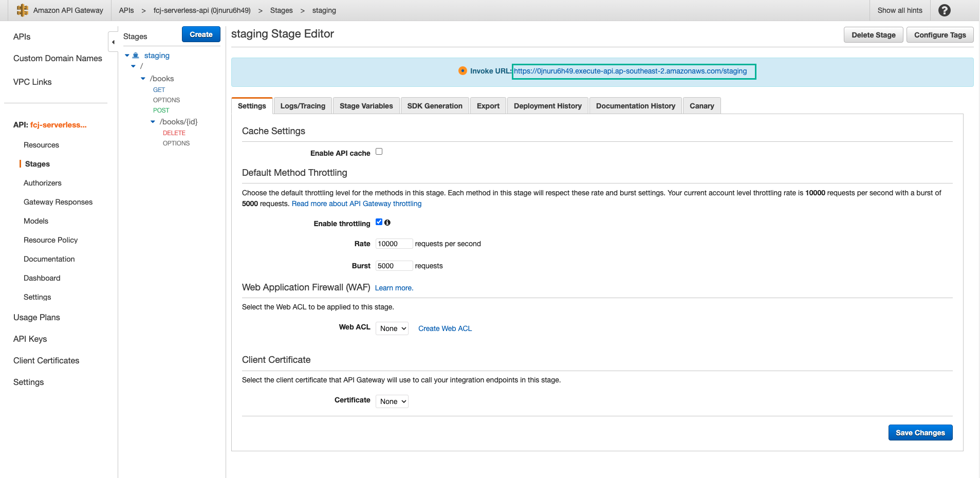
Task: Open the Documentation History tab
Action: [636, 106]
